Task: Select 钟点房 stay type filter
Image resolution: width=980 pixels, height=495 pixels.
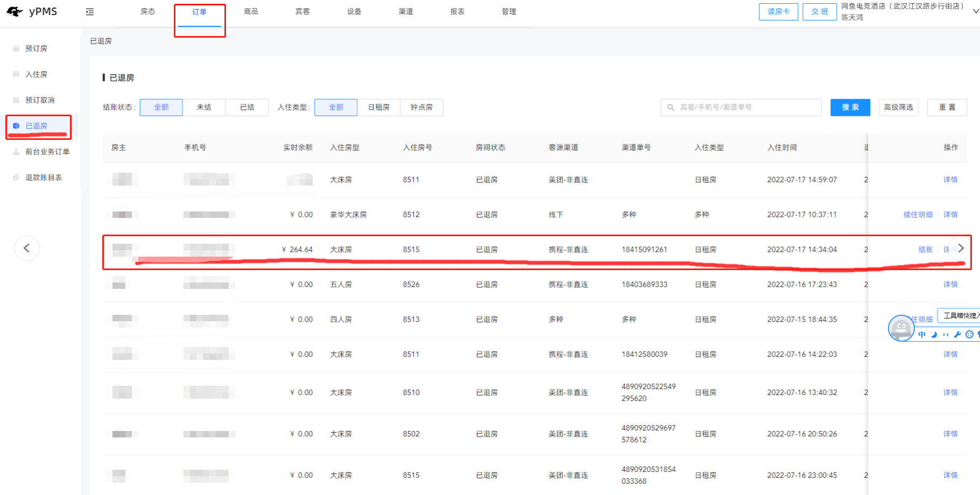Action: (x=421, y=108)
